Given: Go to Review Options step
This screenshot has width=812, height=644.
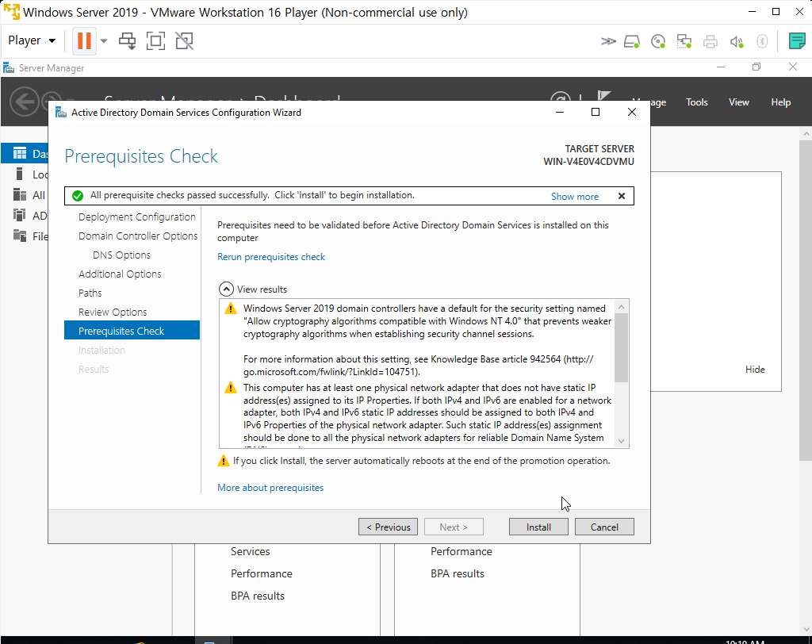Looking at the screenshot, I should click(x=113, y=312).
